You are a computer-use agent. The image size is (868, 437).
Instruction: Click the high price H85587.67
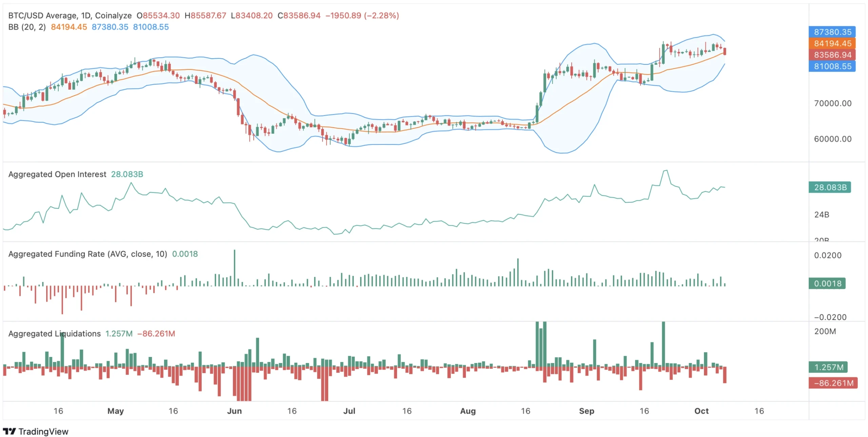pos(205,16)
